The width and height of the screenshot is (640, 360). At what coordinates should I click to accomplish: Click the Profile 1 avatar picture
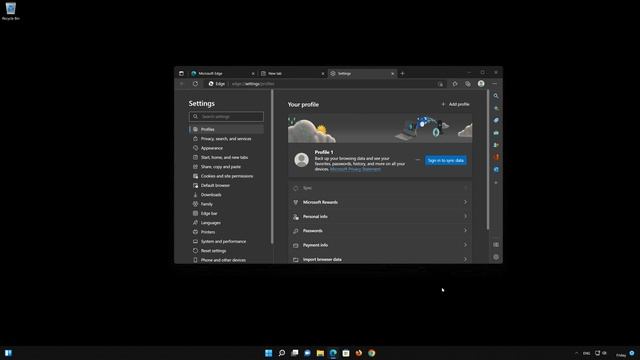(x=302, y=160)
